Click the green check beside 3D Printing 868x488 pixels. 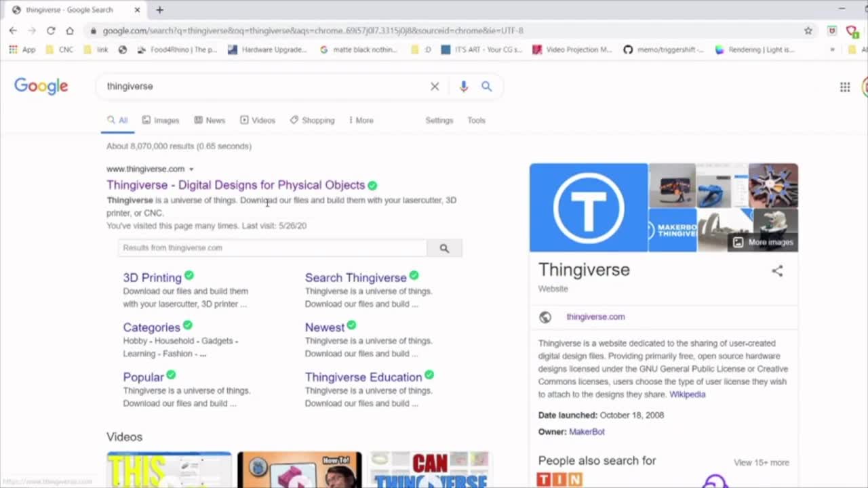click(x=189, y=275)
